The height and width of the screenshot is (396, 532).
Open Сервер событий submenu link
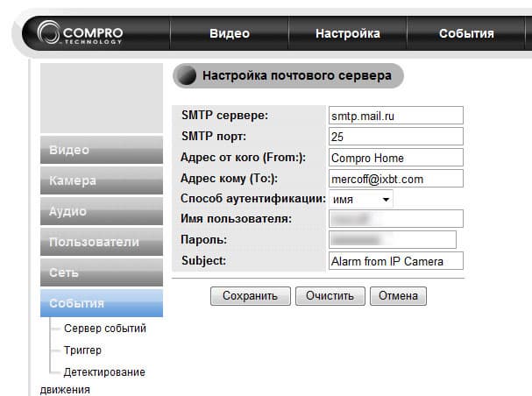(x=104, y=329)
